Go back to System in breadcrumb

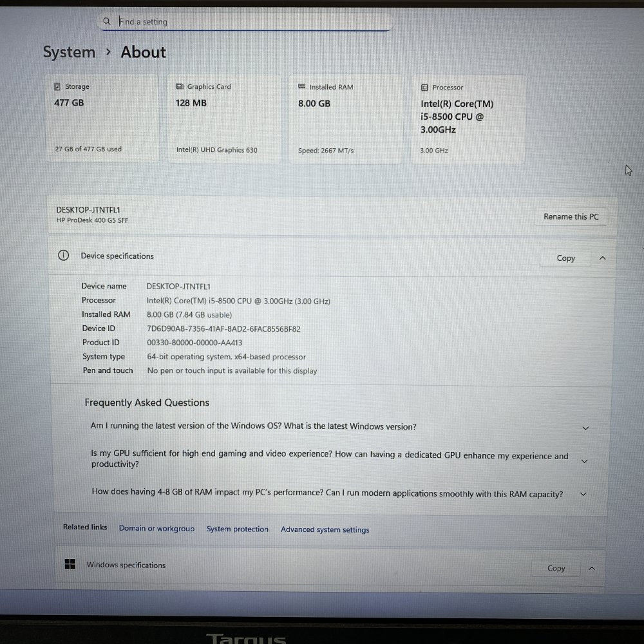69,52
